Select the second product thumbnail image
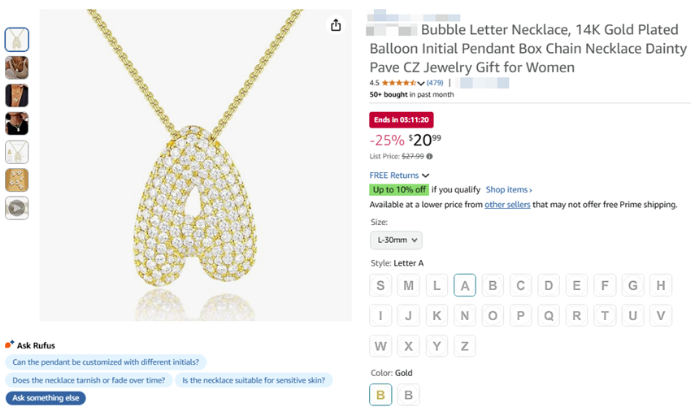 17,68
